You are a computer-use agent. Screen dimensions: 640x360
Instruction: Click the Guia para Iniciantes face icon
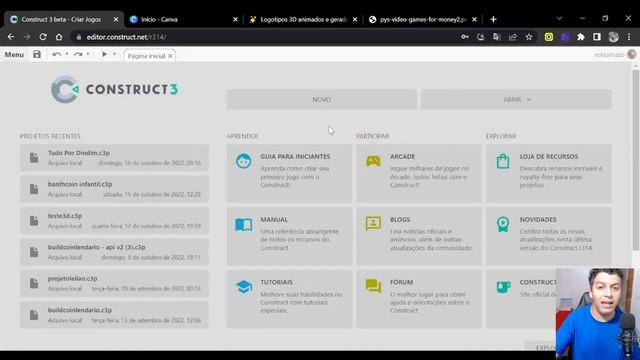[x=244, y=161]
